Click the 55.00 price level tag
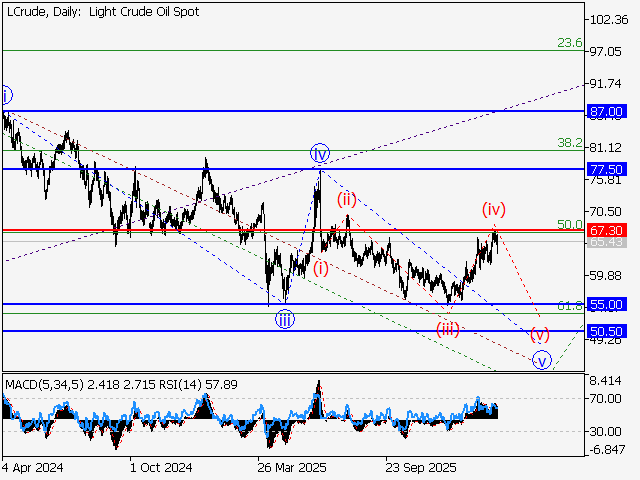This screenshot has height=480, width=640. (x=606, y=304)
